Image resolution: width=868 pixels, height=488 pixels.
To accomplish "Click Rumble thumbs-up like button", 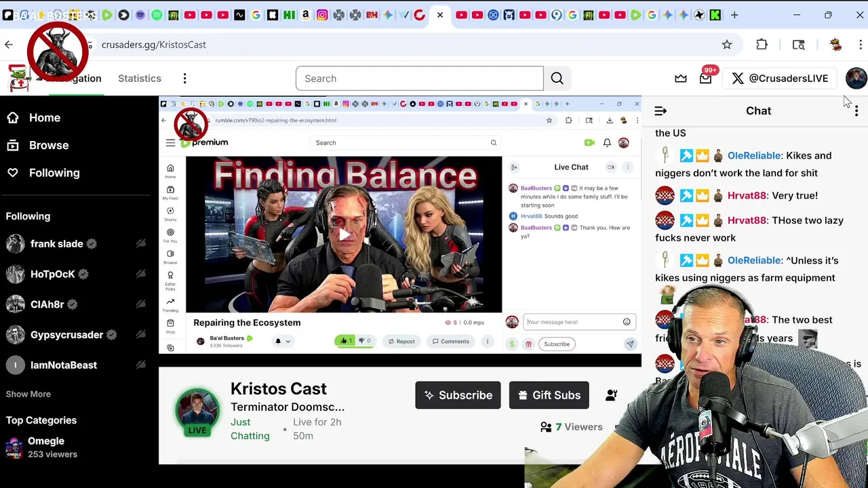I will 344,341.
